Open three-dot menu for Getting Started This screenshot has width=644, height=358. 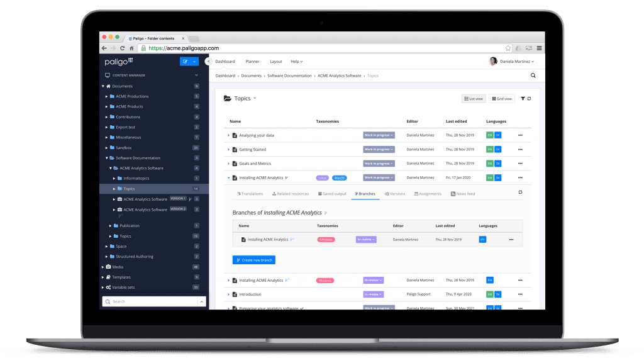520,149
